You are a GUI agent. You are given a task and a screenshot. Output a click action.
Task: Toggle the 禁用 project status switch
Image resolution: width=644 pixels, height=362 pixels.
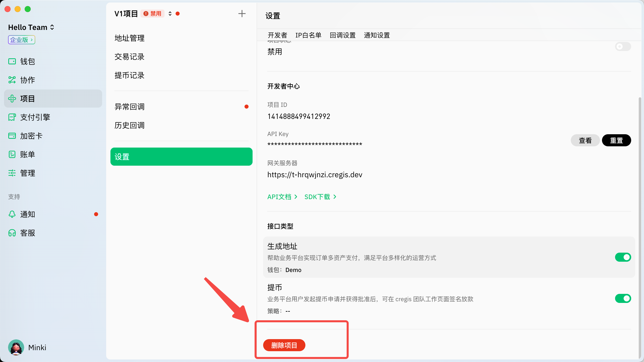point(623,47)
